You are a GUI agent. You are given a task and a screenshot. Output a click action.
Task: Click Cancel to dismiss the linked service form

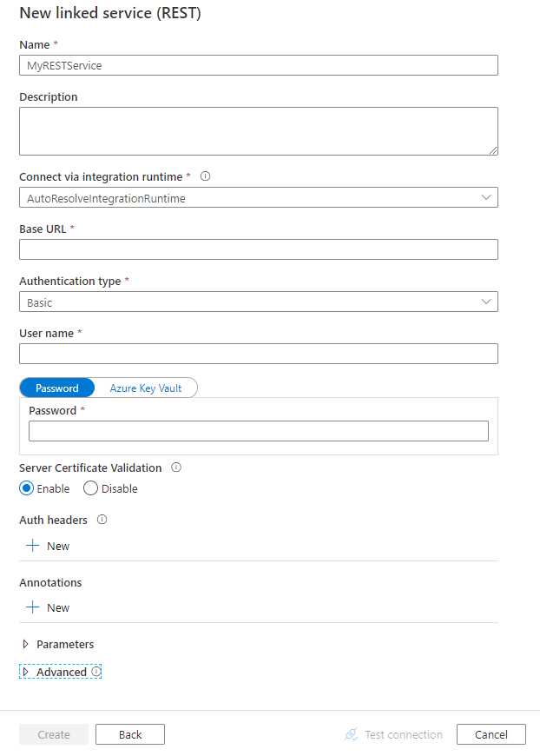tap(491, 734)
